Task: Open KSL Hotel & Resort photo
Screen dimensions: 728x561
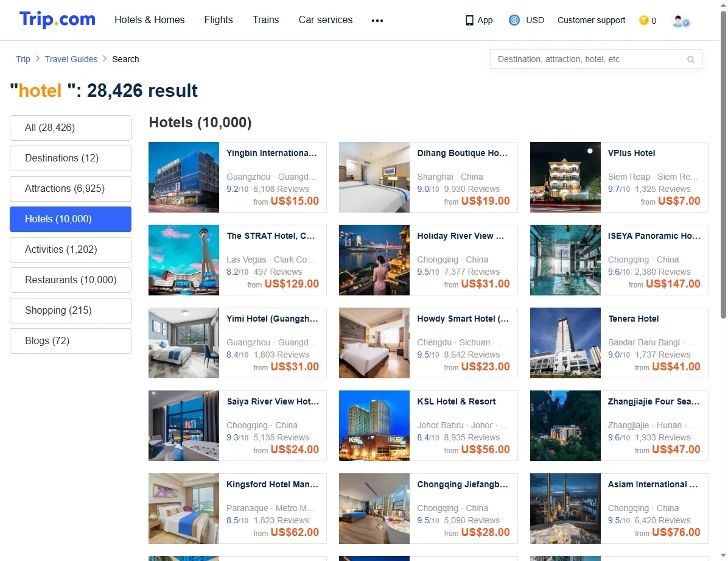Action: (x=374, y=425)
